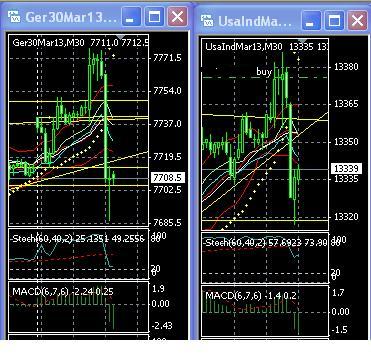Click the 7719.5 price scale value
The image size is (371, 361).
coord(167,157)
